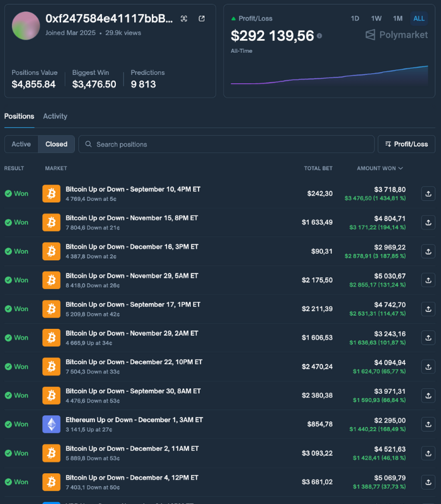Click the QR scan icon beside wallet address

[x=184, y=19]
